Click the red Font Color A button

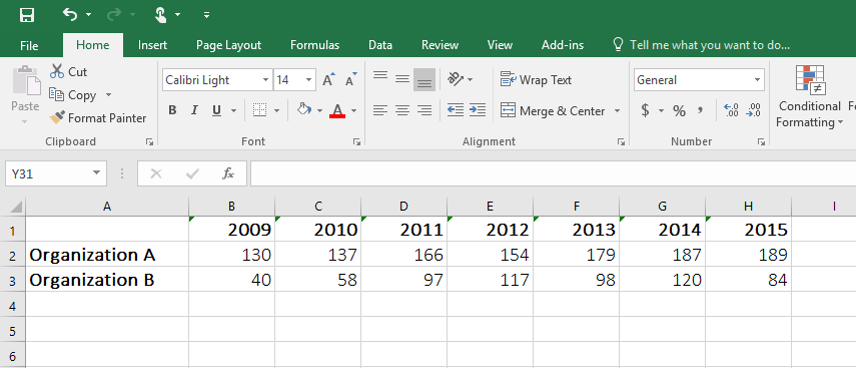[337, 111]
